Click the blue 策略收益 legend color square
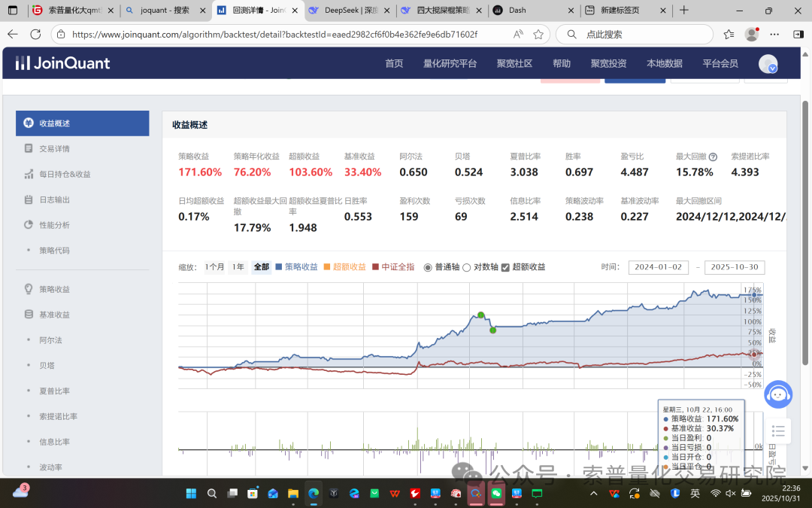The height and width of the screenshot is (508, 812). pos(280,266)
